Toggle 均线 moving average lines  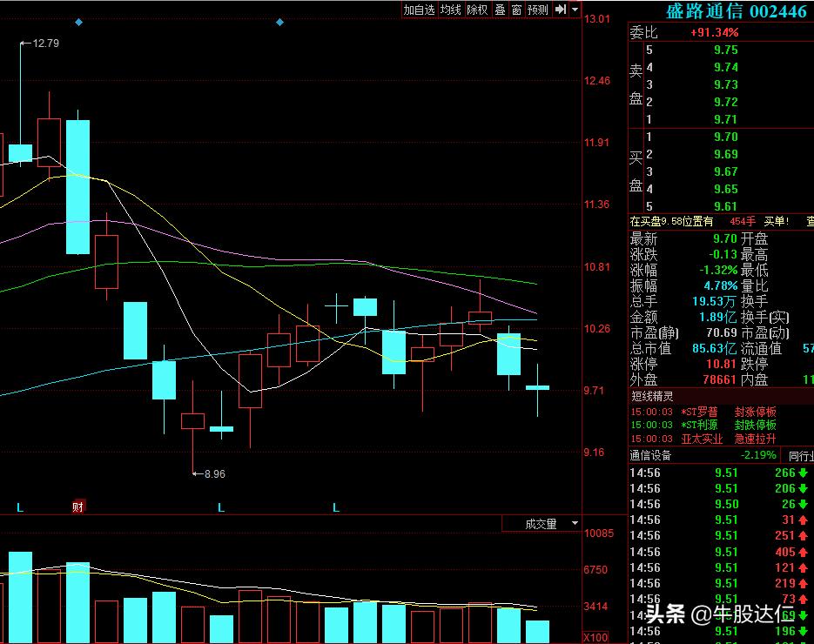tap(450, 10)
